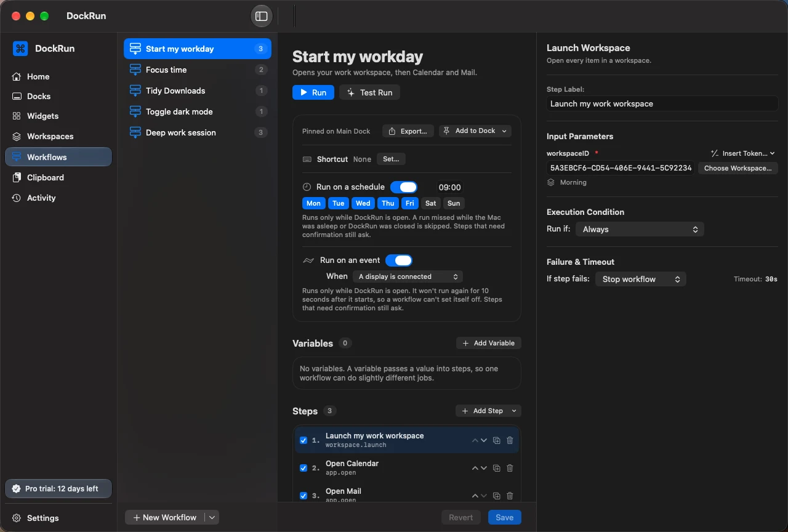Delete the Launch my work workspace step

tap(510, 440)
